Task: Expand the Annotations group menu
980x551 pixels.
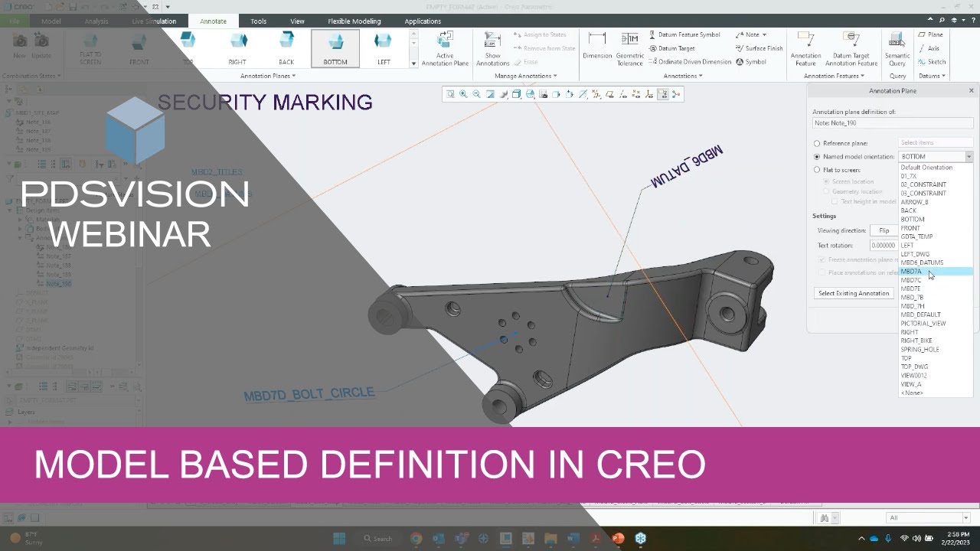Action: [x=683, y=76]
